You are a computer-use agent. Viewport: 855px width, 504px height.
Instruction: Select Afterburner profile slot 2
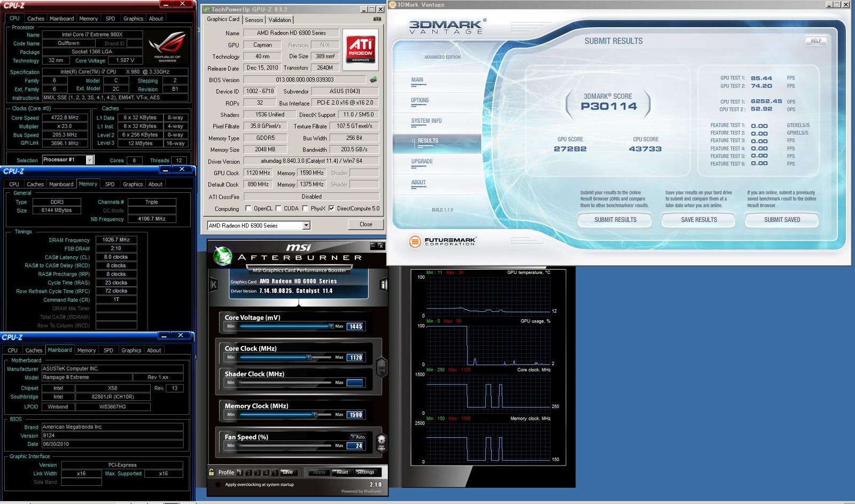pyautogui.click(x=248, y=472)
